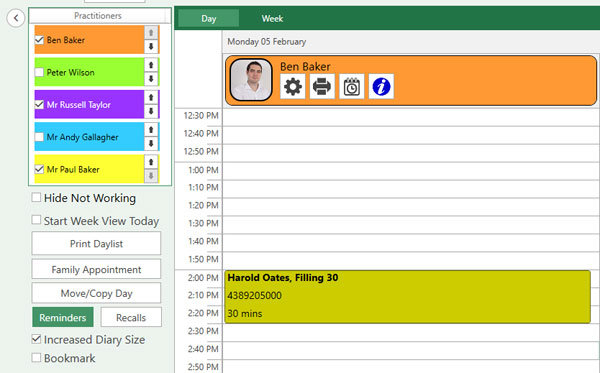The width and height of the screenshot is (600, 373).
Task: Open Ben Baker's settings gear icon
Action: (x=293, y=86)
